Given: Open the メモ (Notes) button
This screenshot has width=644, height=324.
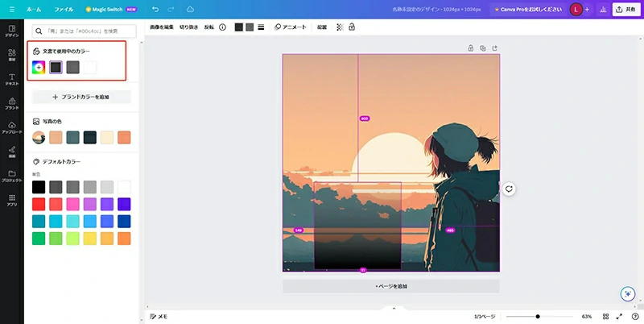Looking at the screenshot, I should 159,317.
